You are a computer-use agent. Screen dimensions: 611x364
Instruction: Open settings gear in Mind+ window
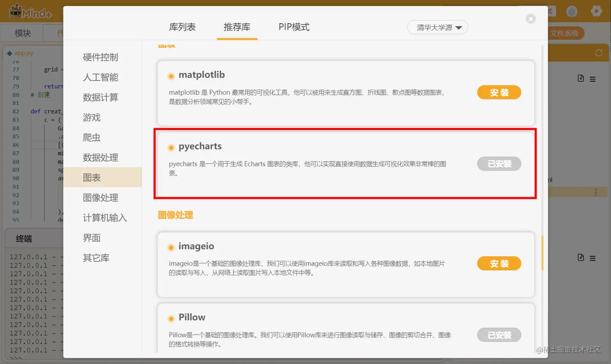point(596,11)
